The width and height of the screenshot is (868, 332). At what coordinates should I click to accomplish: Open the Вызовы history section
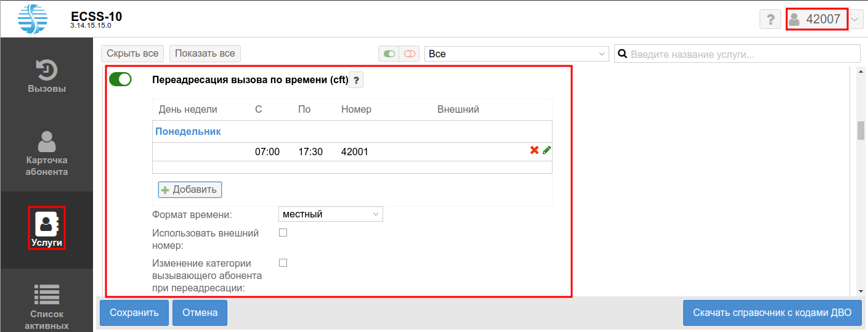pos(47,76)
